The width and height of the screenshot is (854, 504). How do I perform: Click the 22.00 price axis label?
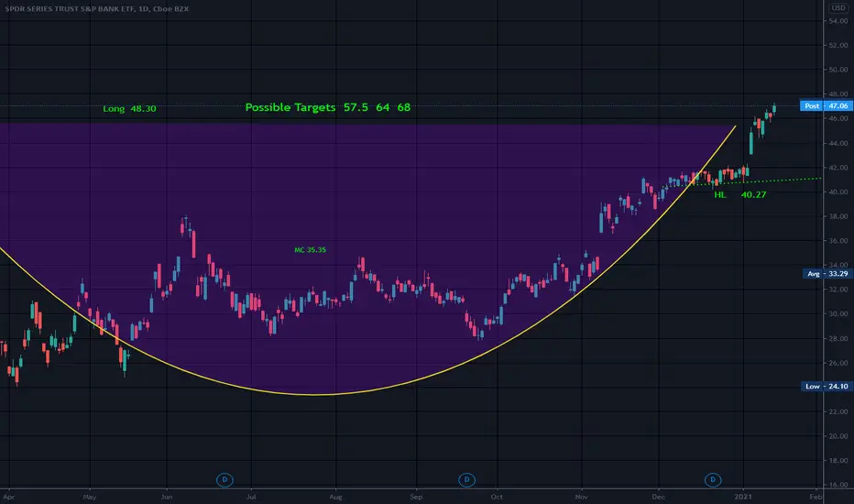point(838,411)
